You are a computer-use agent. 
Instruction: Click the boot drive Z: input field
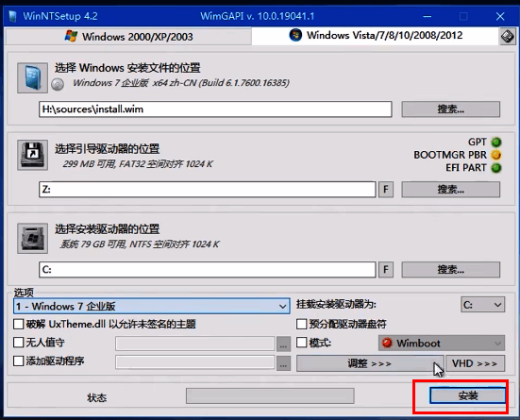click(x=208, y=190)
